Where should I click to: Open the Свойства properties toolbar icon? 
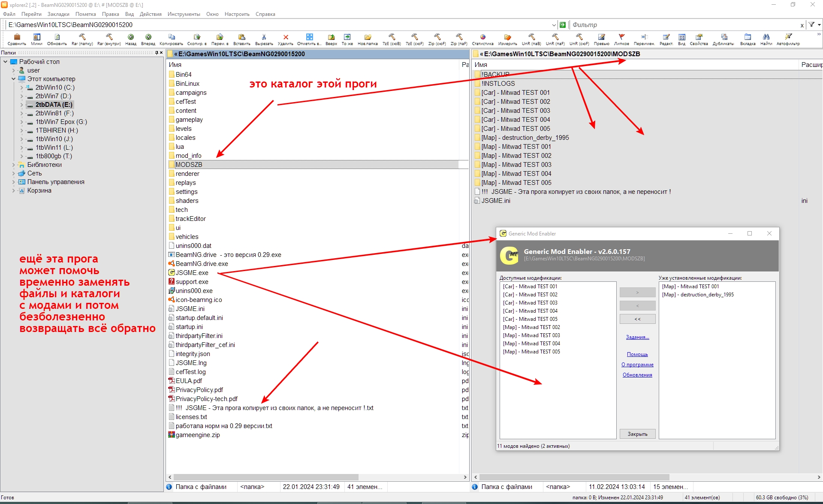coord(699,39)
